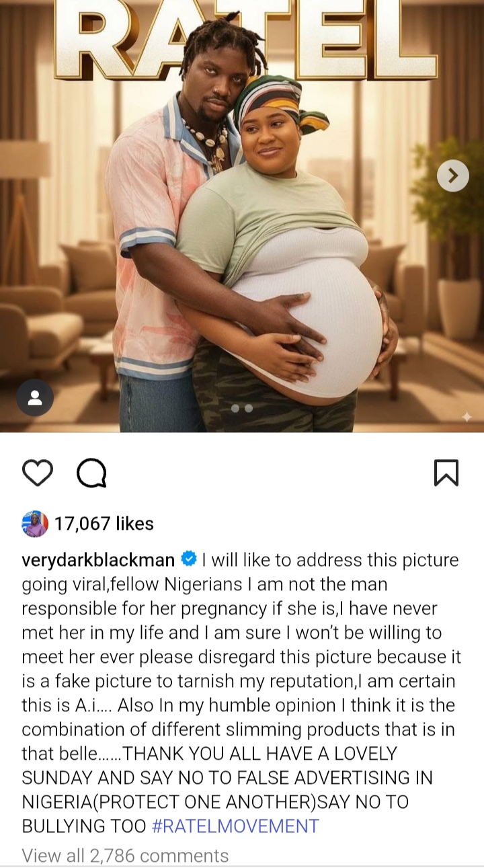Open the verydarkblackman profile username

pos(98,560)
